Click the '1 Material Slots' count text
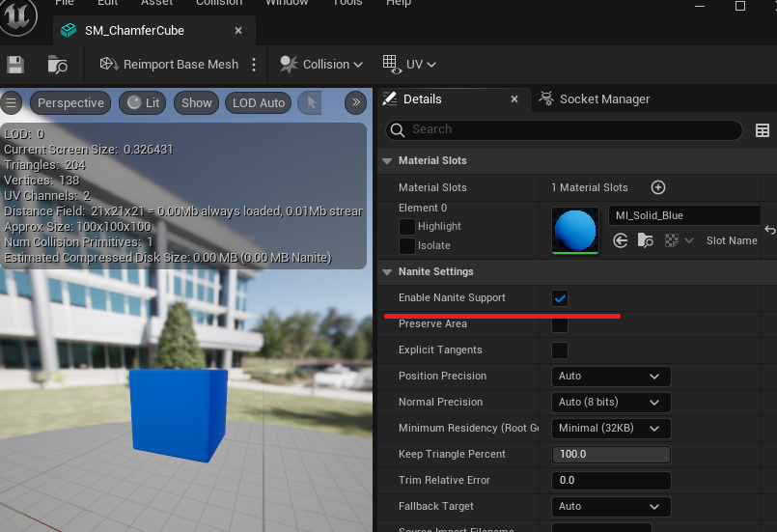This screenshot has height=532, width=777. [589, 188]
